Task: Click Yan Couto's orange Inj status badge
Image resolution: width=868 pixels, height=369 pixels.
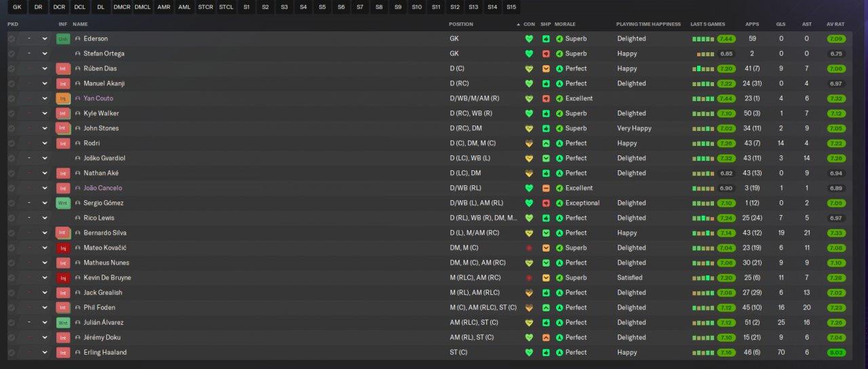Action: tap(63, 98)
